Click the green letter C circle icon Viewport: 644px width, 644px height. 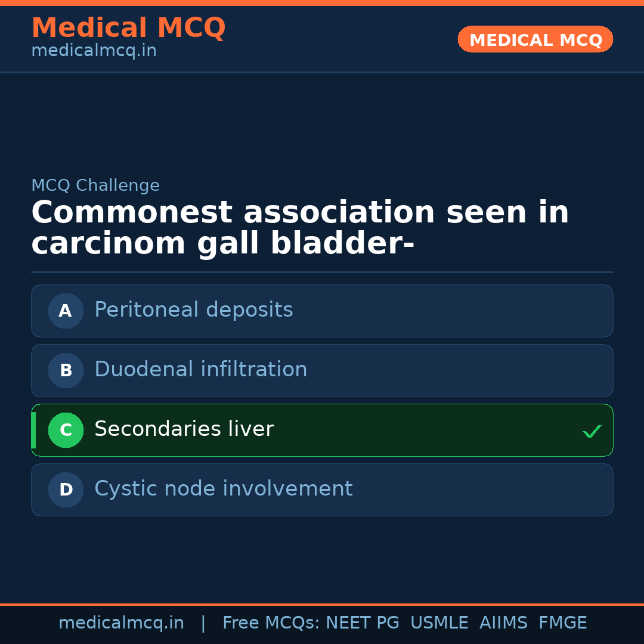tap(66, 430)
